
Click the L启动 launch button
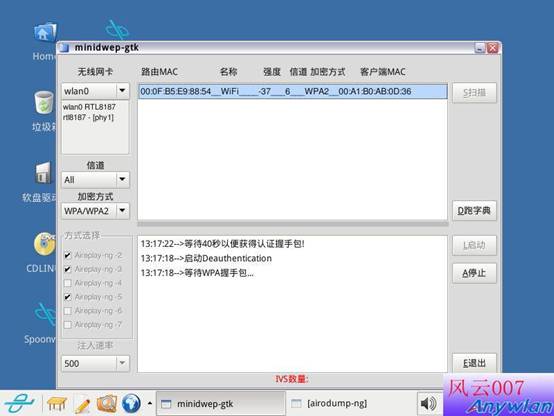[x=474, y=245]
